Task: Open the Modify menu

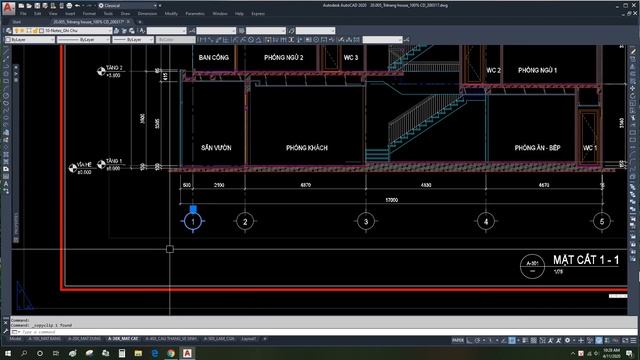Action: pos(171,13)
